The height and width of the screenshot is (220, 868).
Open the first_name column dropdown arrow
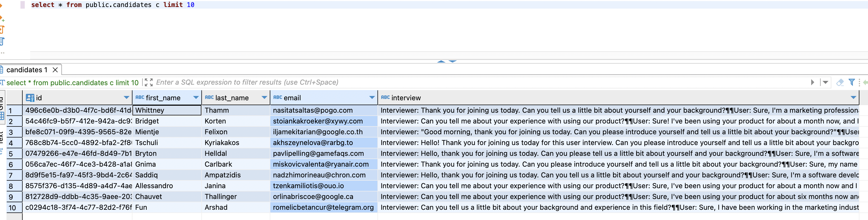196,98
